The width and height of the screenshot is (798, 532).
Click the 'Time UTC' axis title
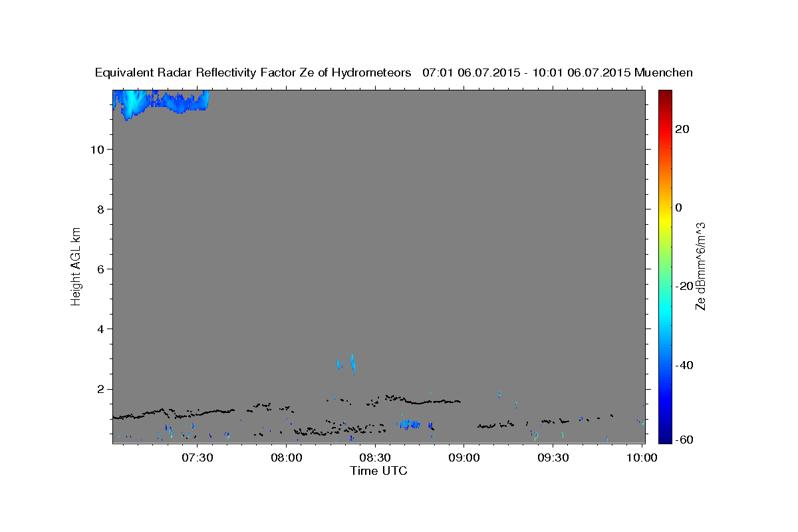[x=378, y=471]
